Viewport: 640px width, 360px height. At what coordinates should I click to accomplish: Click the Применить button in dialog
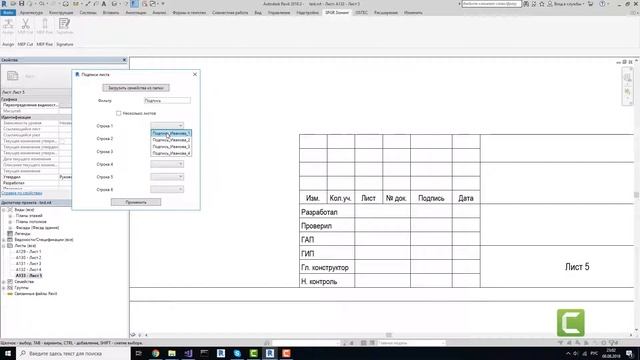[x=136, y=202]
